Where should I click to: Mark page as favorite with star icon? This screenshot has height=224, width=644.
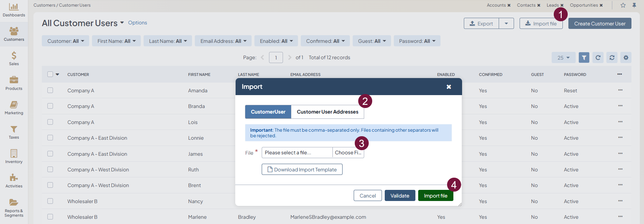pos(623,5)
